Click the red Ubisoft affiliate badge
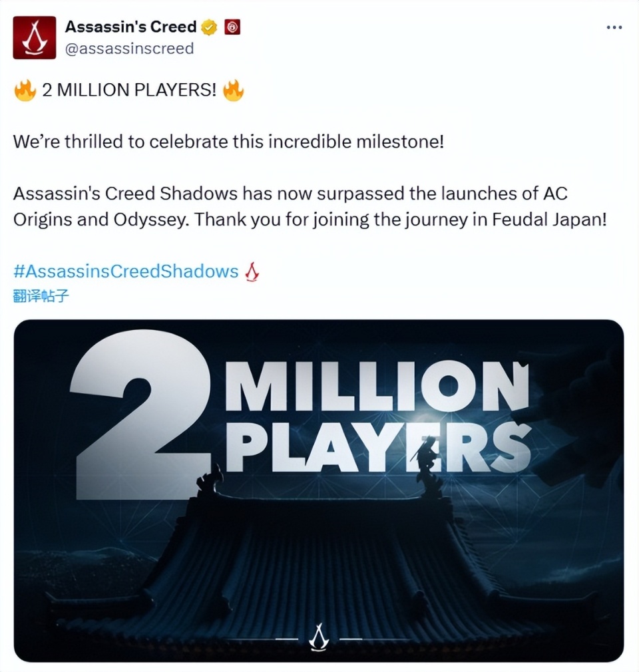Viewport: 639px width, 672px height. pyautogui.click(x=232, y=27)
